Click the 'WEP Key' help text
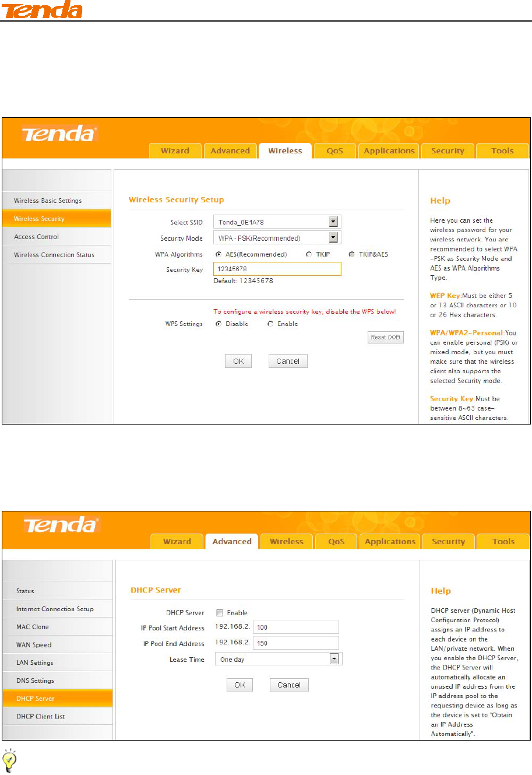The image size is (532, 775). coord(445,296)
